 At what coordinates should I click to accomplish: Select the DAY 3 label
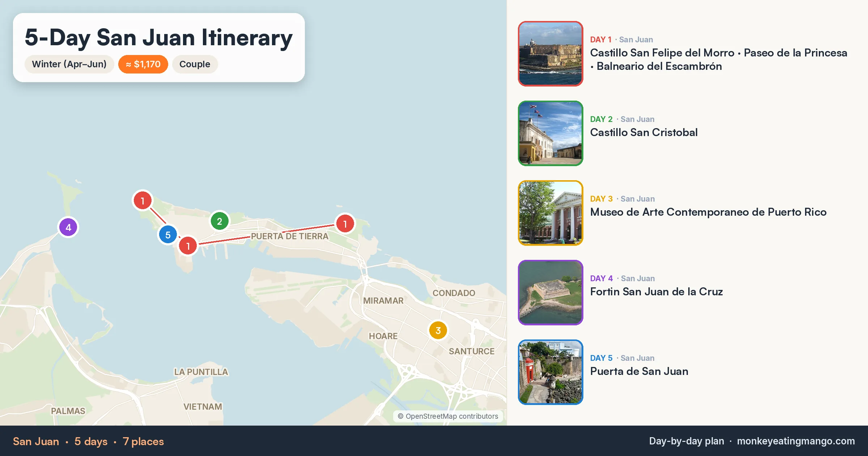point(601,199)
